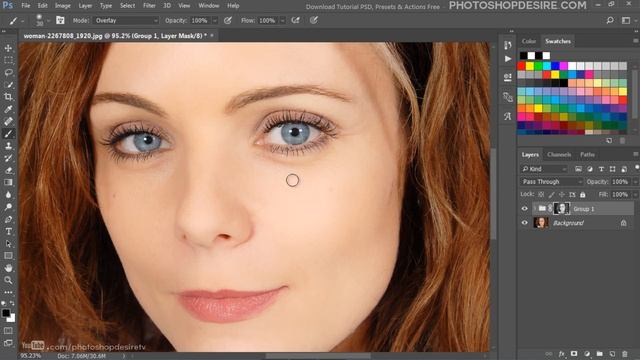Open the File menu
The image size is (640, 360).
point(26,6)
